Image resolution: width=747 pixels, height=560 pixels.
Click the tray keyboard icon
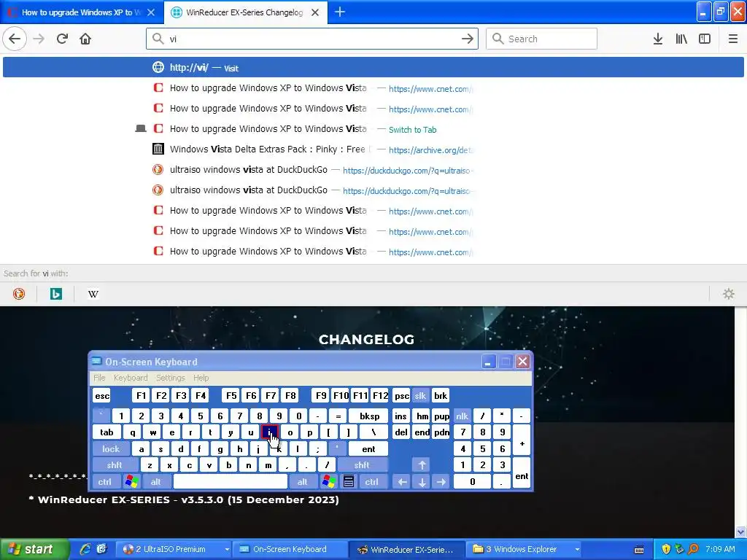(639, 550)
